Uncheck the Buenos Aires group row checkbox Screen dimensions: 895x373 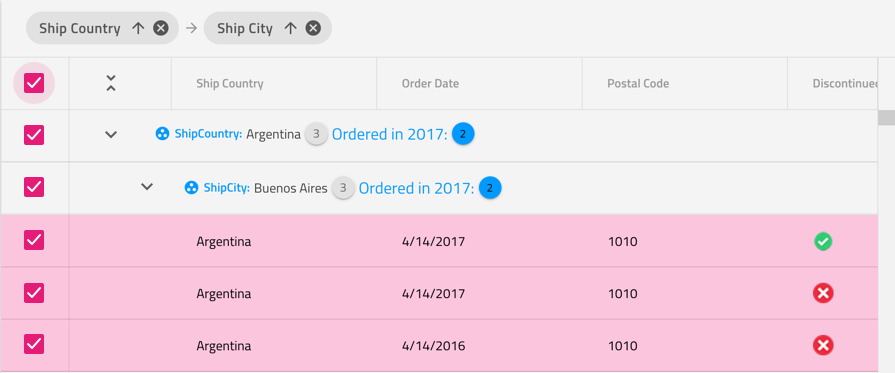(34, 187)
